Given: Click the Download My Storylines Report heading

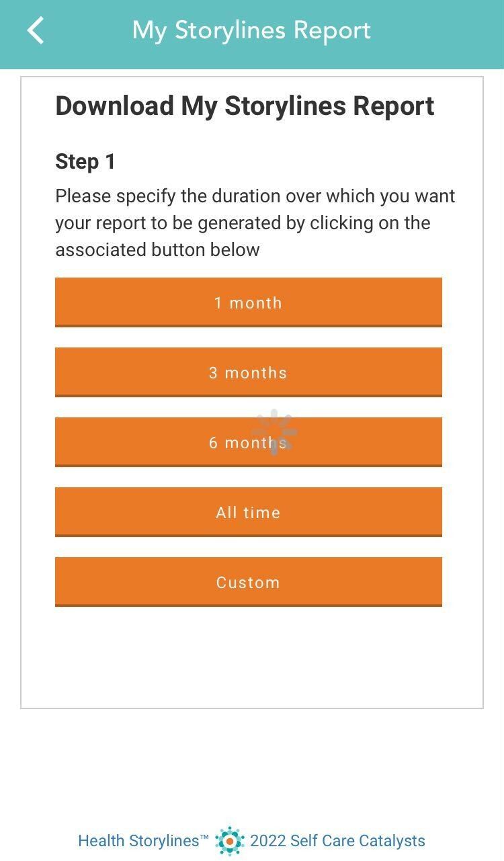Looking at the screenshot, I should pos(245,106).
